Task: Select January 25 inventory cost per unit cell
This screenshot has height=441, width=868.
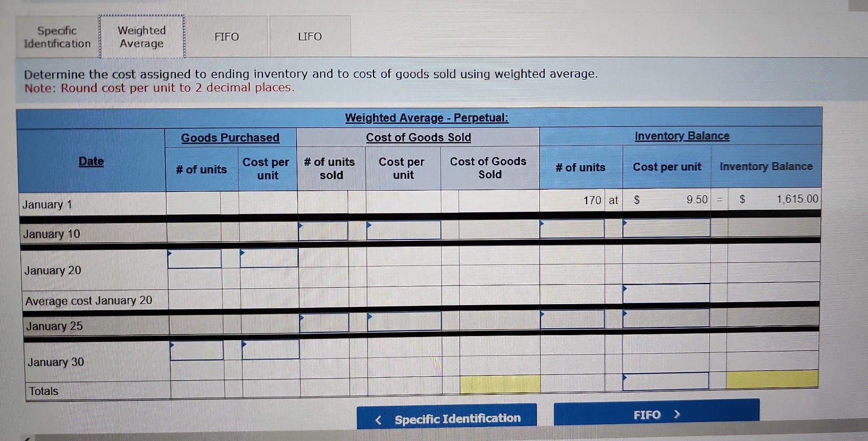Action: 666,318
